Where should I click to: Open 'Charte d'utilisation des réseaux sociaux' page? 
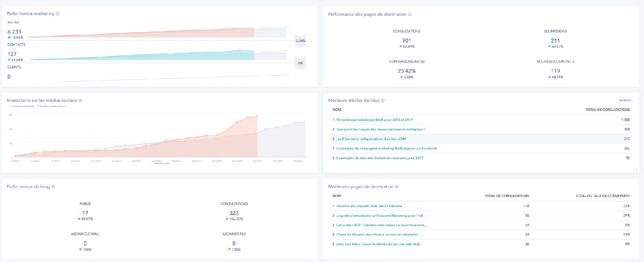pyautogui.click(x=377, y=235)
